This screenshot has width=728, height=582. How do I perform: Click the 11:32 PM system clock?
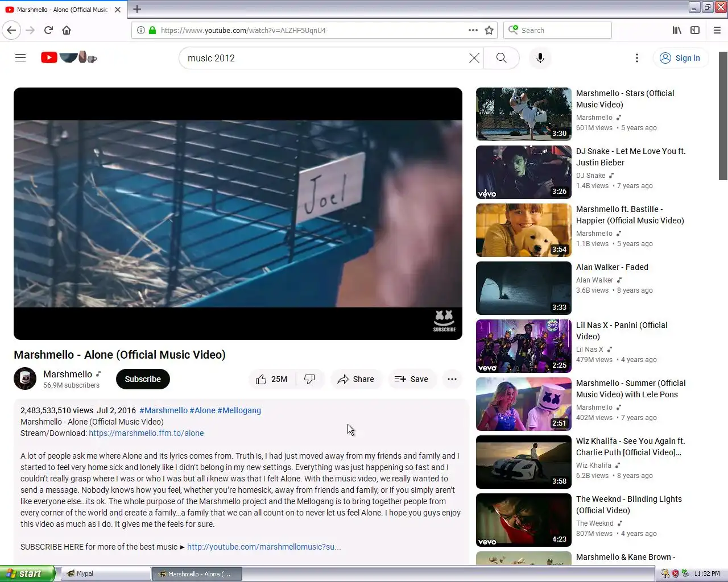[707, 573]
